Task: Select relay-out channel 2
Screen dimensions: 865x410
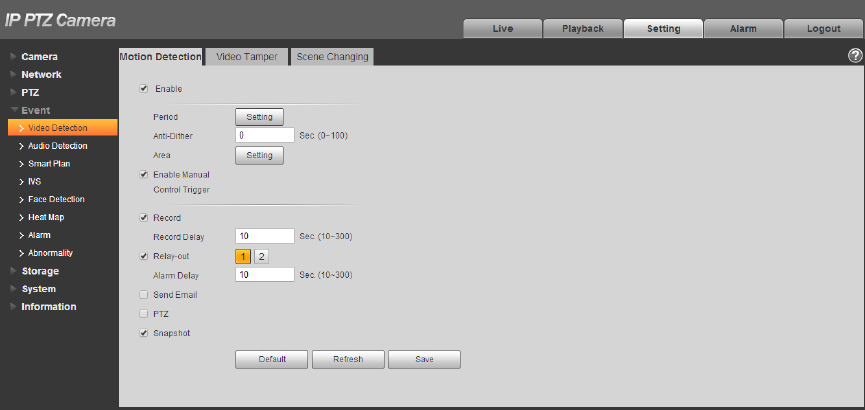Action: 261,257
